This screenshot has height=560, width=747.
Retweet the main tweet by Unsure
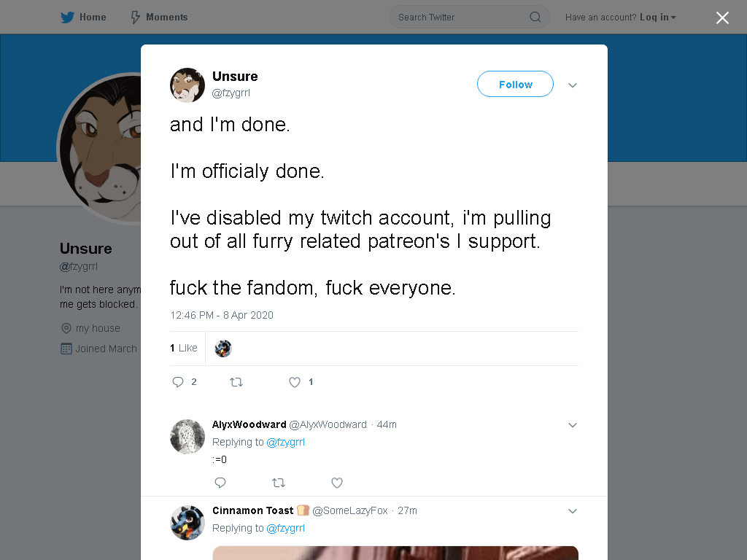236,382
